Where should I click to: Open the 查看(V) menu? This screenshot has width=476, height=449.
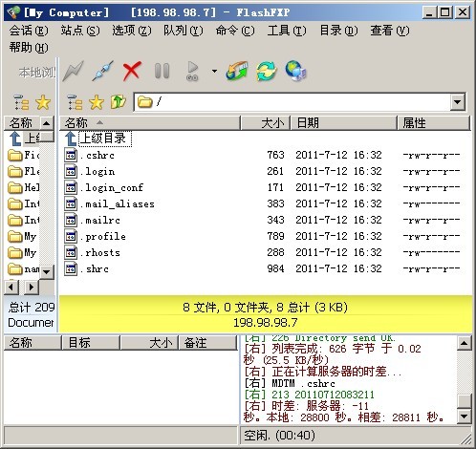click(x=390, y=31)
